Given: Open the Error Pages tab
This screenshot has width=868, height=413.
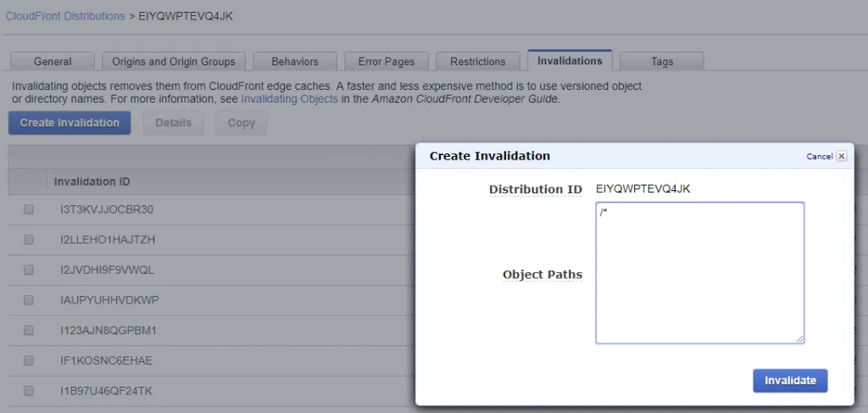Looking at the screenshot, I should coord(386,62).
